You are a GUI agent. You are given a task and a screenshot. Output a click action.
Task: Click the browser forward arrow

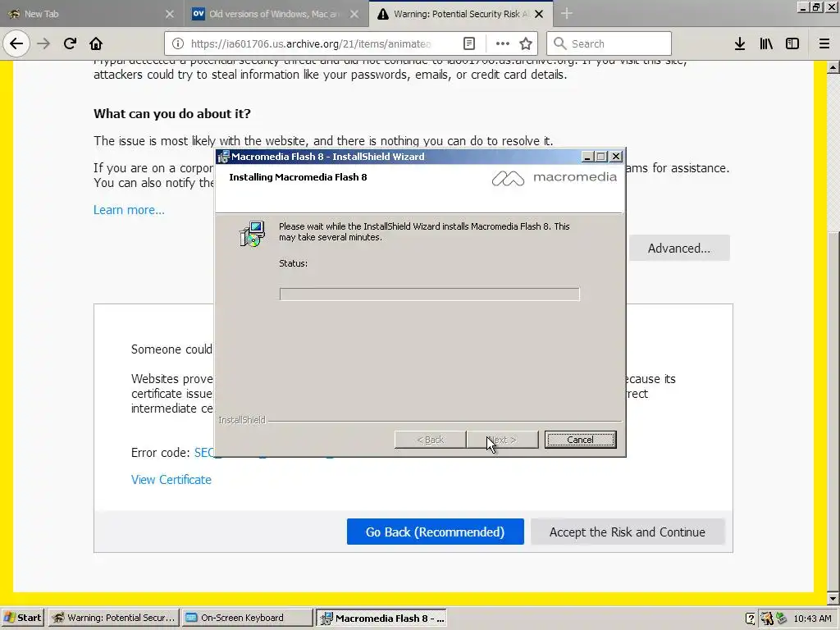click(43, 43)
